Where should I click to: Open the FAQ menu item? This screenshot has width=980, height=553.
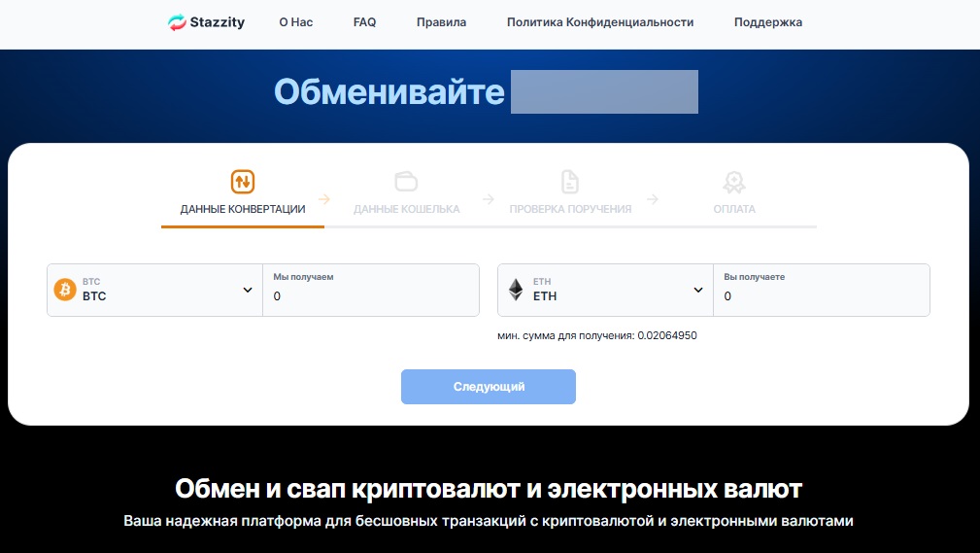(x=364, y=22)
